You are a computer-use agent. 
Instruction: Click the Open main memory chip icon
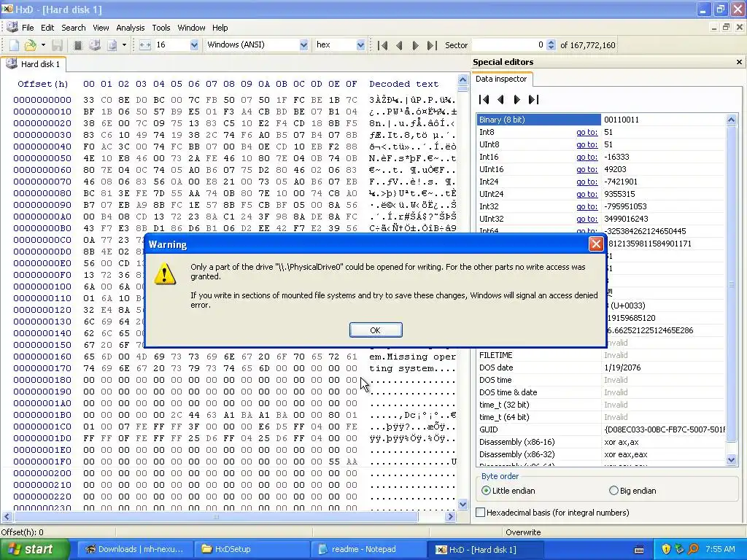[x=78, y=45]
